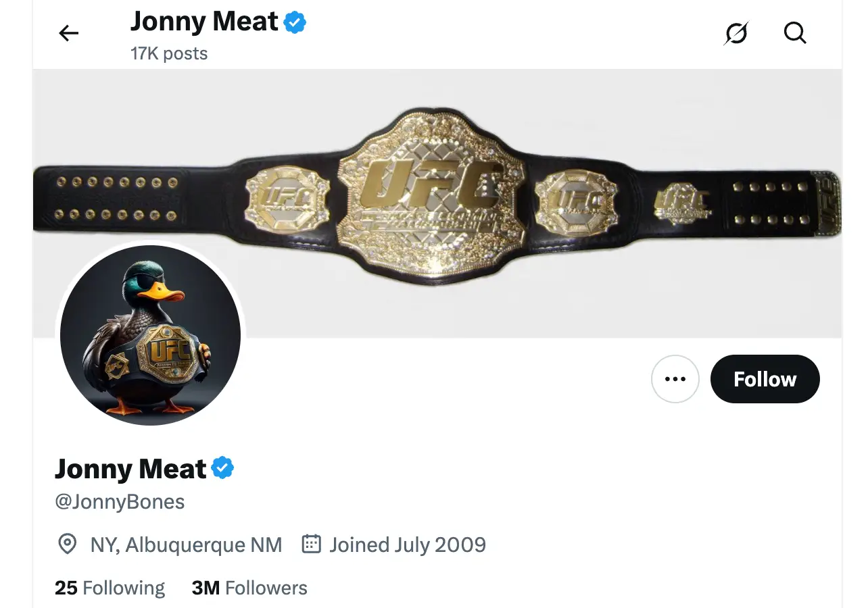868x608 pixels.
Task: View the 25 Following list
Action: click(x=110, y=587)
